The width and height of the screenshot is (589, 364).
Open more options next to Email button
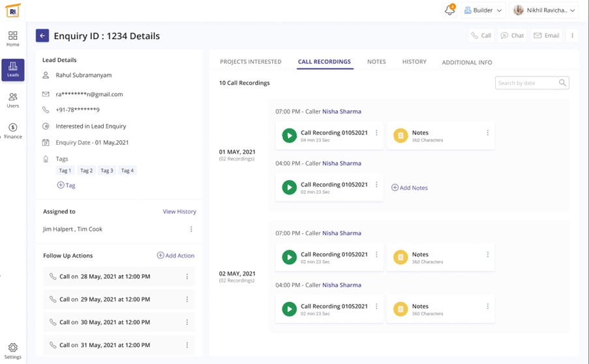tap(572, 36)
